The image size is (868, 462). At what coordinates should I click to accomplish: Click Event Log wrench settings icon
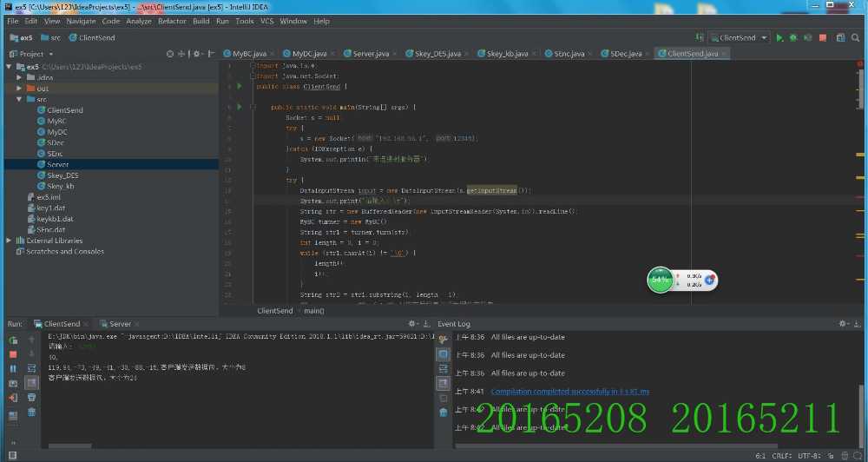pos(444,339)
